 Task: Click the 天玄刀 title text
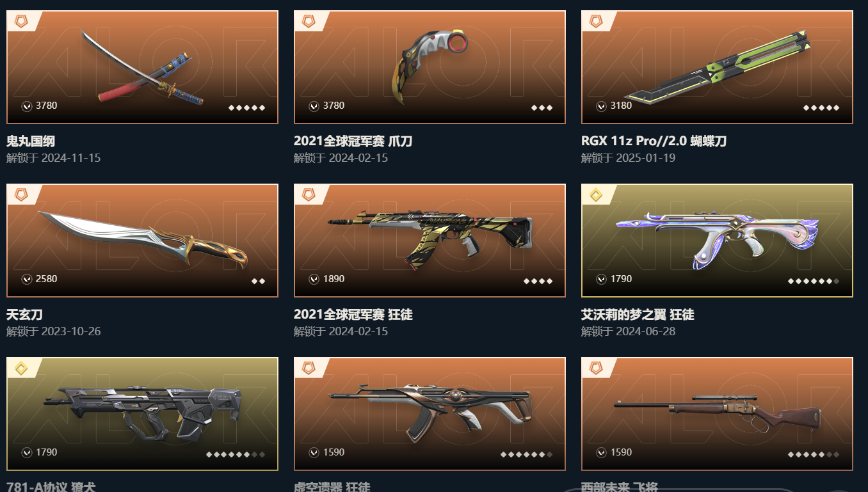[x=24, y=315]
